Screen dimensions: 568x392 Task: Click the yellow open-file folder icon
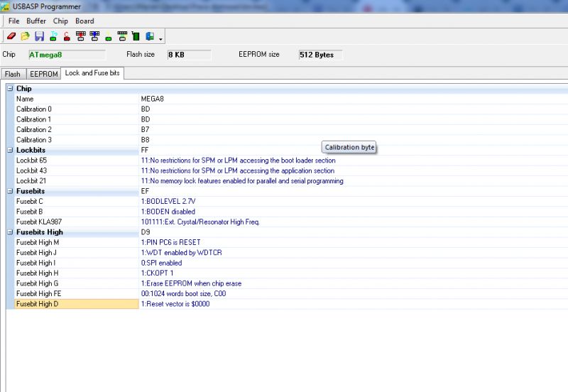pos(25,36)
